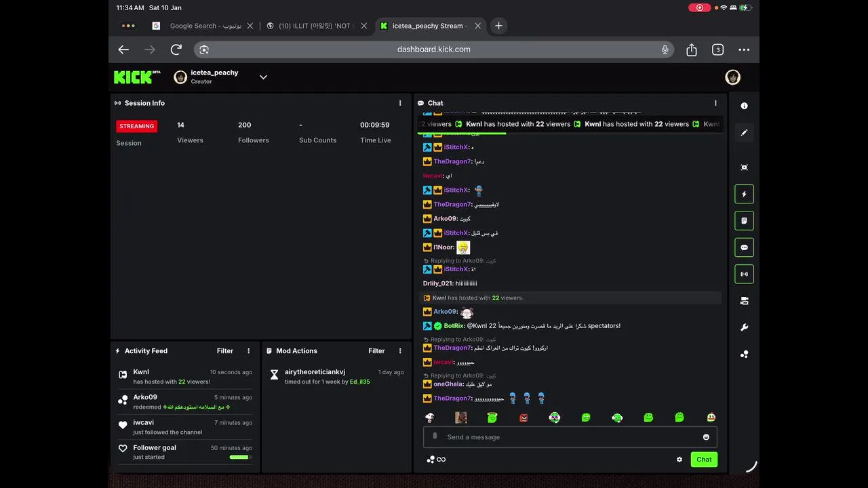
Task: Open the browser share icon
Action: 692,49
